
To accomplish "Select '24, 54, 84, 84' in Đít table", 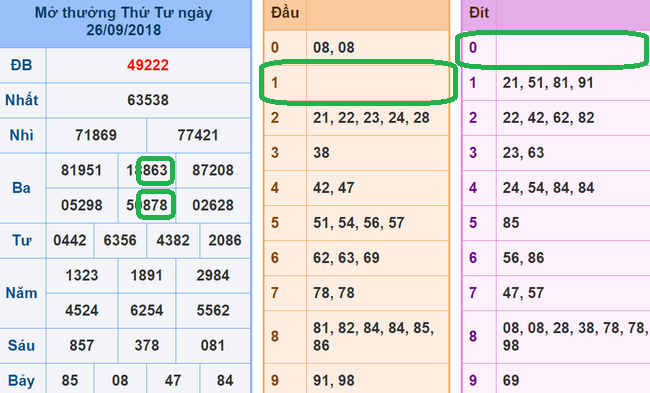I will tap(548, 188).
